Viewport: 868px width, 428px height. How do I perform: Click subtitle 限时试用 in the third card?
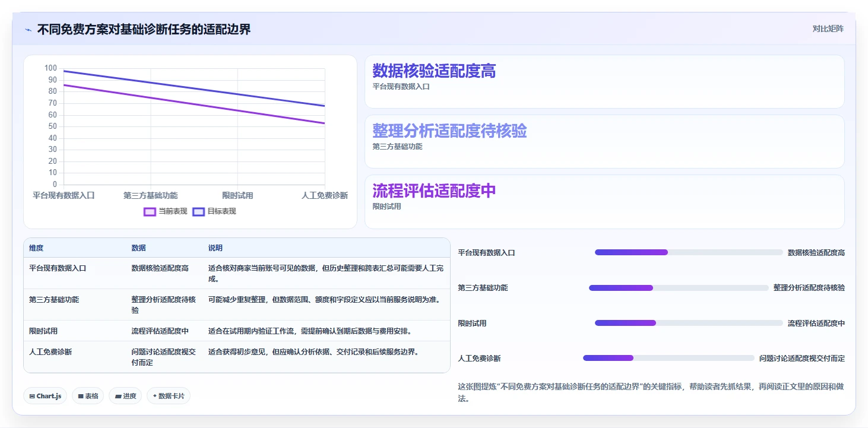pyautogui.click(x=387, y=207)
